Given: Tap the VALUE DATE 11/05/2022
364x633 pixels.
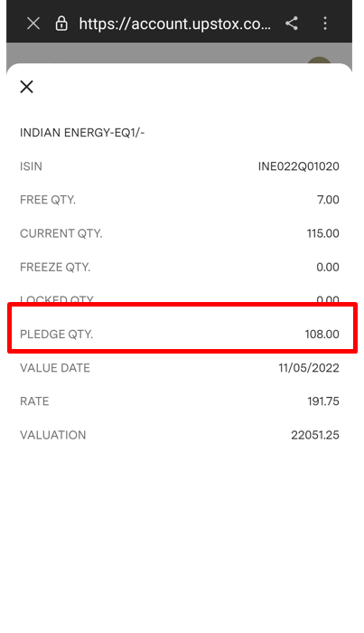Looking at the screenshot, I should coord(309,368).
